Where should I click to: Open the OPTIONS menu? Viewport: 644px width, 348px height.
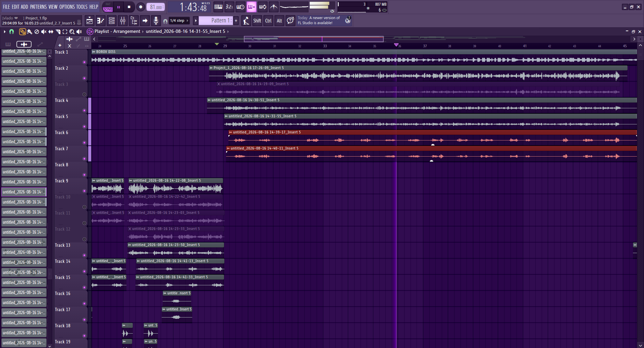(x=67, y=7)
